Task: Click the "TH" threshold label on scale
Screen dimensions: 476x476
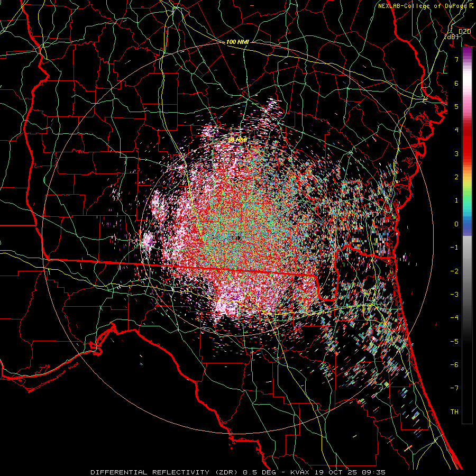Action: tap(454, 412)
